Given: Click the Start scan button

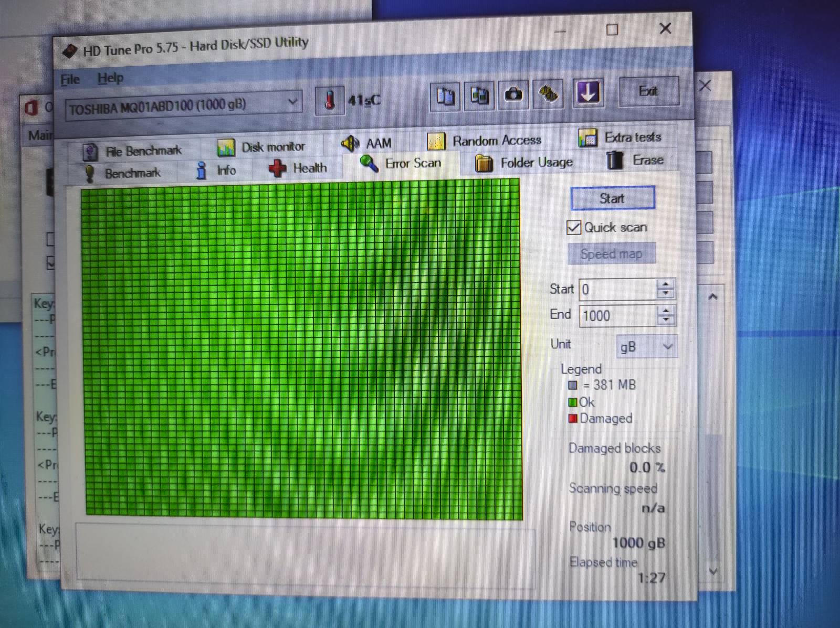Looking at the screenshot, I should pyautogui.click(x=613, y=198).
